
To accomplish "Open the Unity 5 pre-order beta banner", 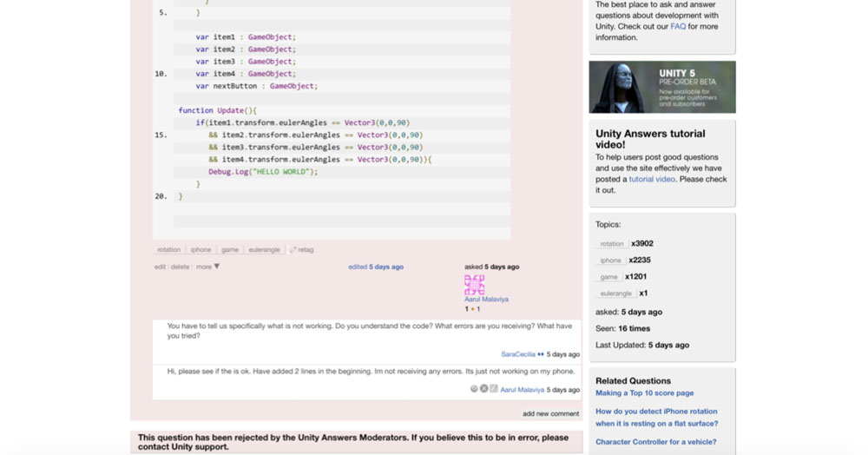I will point(661,87).
